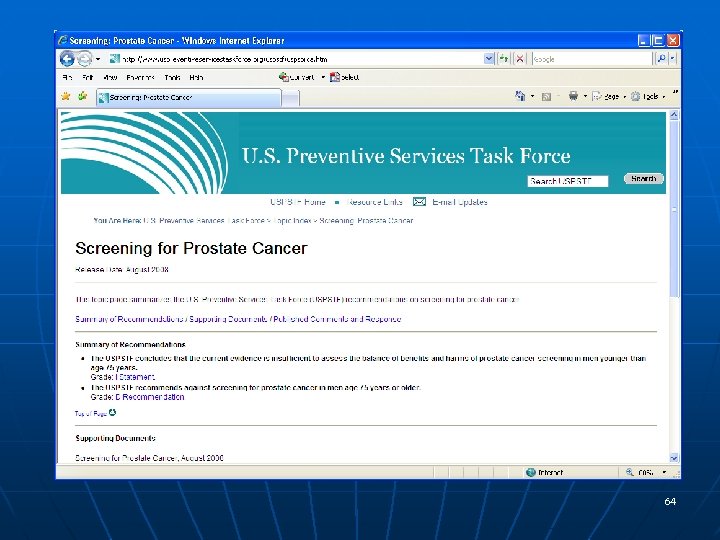The image size is (720, 540).
Task: Click the magnifier search icon in toolbar
Action: pos(661,59)
